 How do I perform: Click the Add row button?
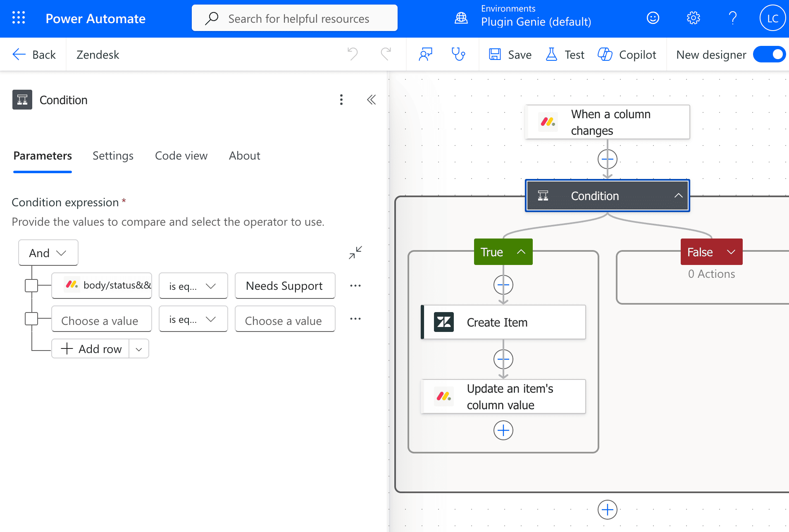tap(91, 349)
